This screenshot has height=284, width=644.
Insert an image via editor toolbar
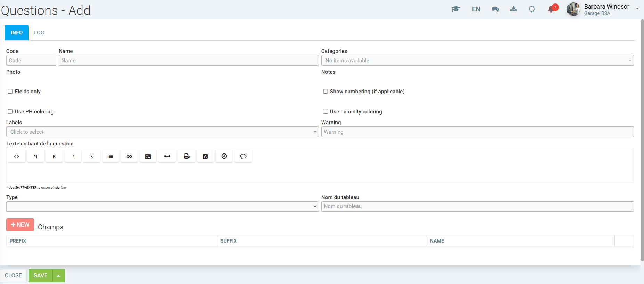[x=148, y=156]
